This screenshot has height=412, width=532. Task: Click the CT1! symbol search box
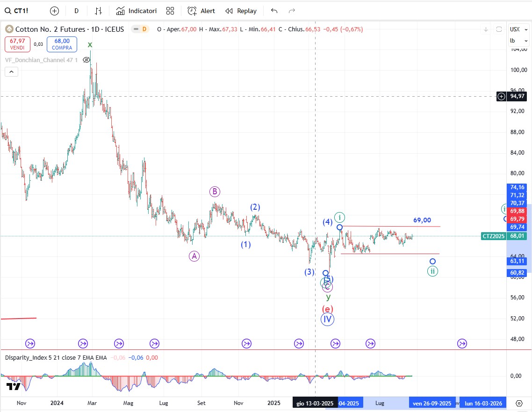[19, 11]
